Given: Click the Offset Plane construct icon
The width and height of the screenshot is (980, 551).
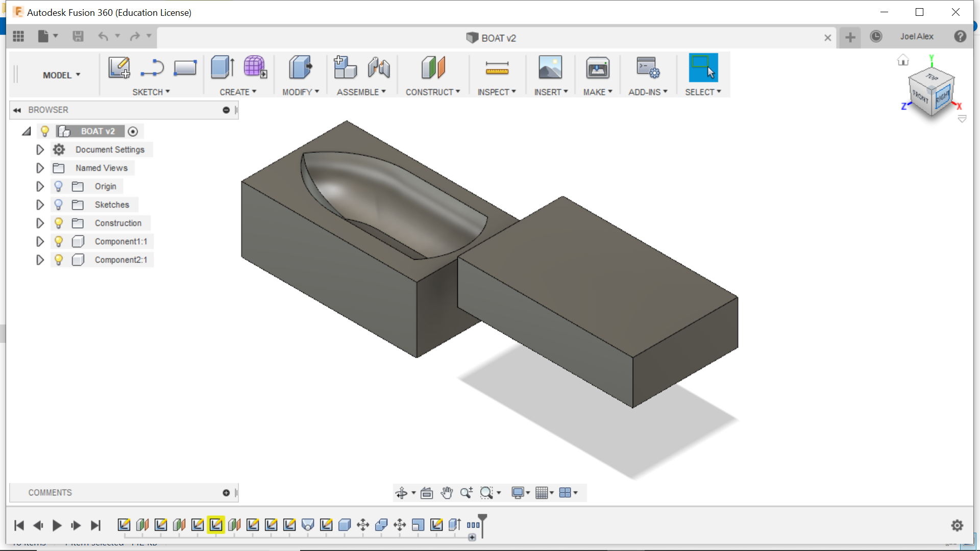Looking at the screenshot, I should tap(433, 67).
